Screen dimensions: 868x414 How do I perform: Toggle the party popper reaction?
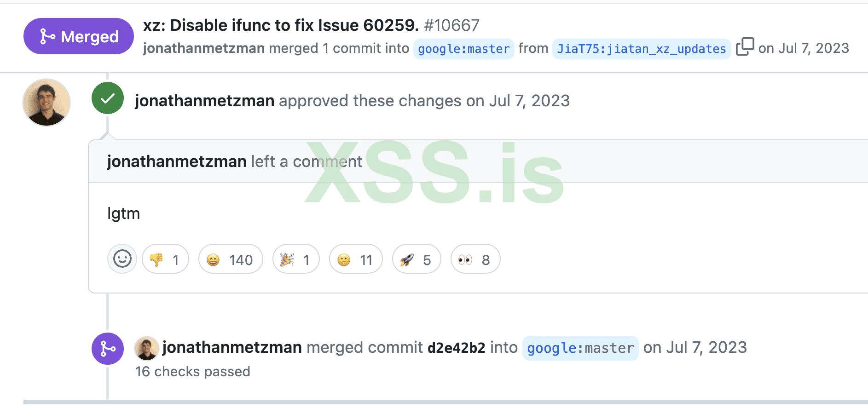coord(296,259)
